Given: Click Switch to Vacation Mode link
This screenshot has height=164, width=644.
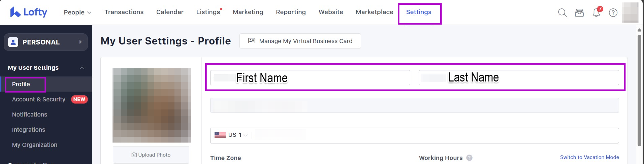Looking at the screenshot, I should pos(589,157).
